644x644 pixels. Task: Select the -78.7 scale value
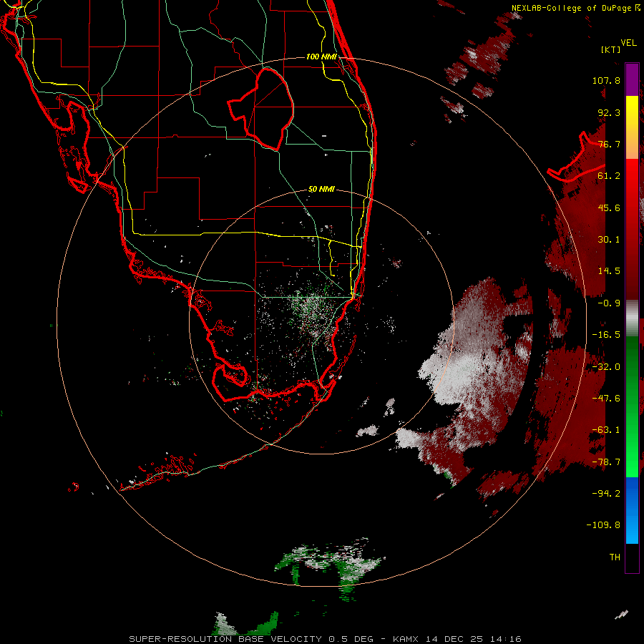coord(606,462)
